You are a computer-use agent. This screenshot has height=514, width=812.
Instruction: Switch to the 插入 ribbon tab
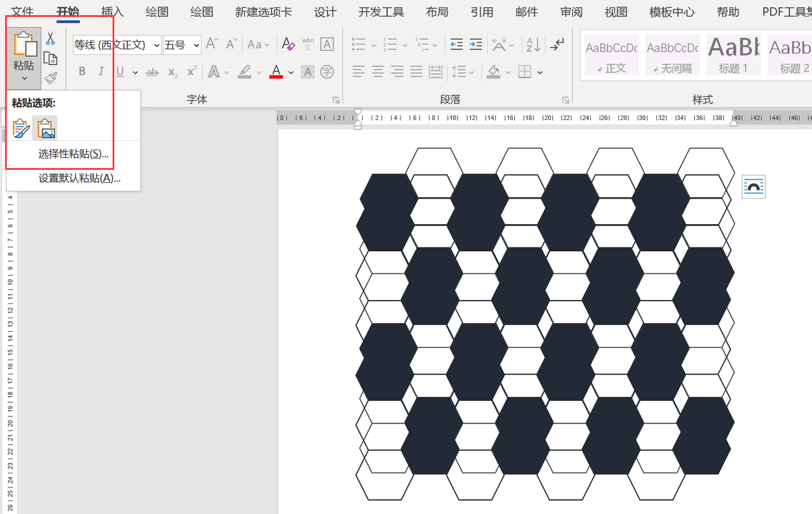[x=112, y=12]
